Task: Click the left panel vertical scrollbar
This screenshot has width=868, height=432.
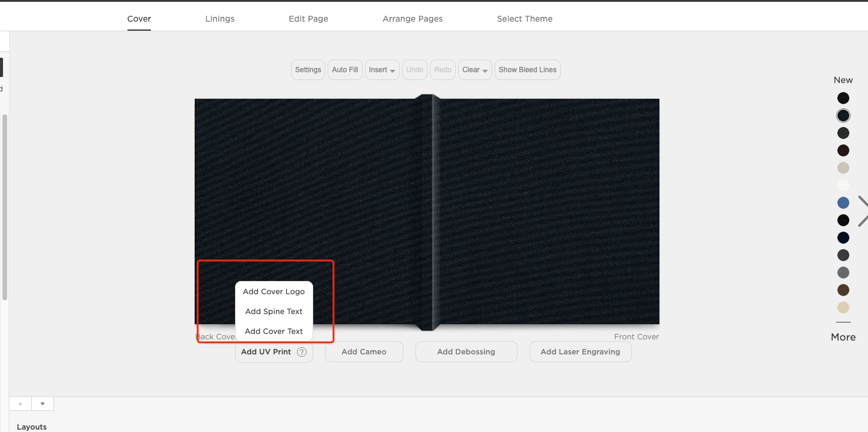Action: point(5,206)
